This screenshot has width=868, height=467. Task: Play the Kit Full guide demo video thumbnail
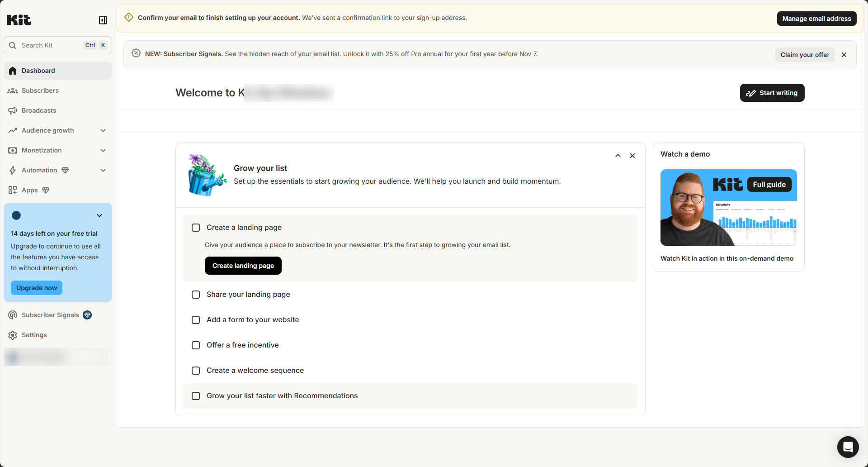tap(729, 207)
